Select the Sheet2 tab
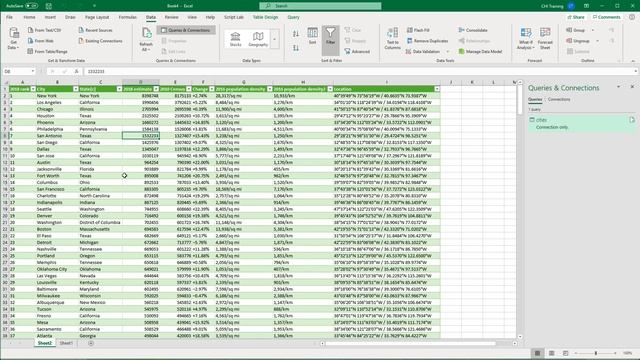 44,343
